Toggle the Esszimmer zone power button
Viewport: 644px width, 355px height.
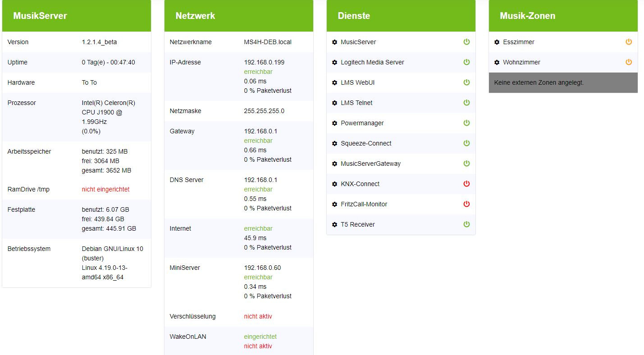629,42
